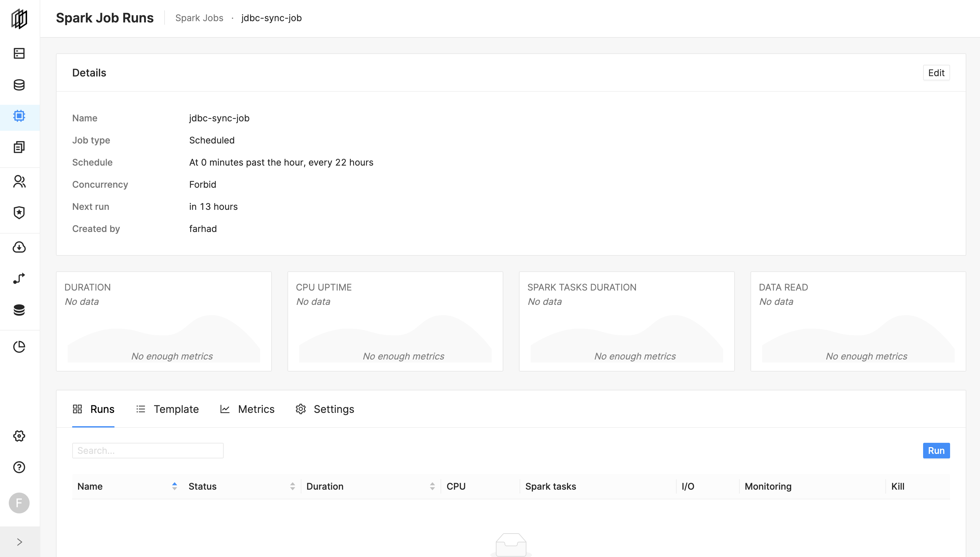Viewport: 980px width, 557px height.
Task: Open the database sidebar icon
Action: [19, 85]
